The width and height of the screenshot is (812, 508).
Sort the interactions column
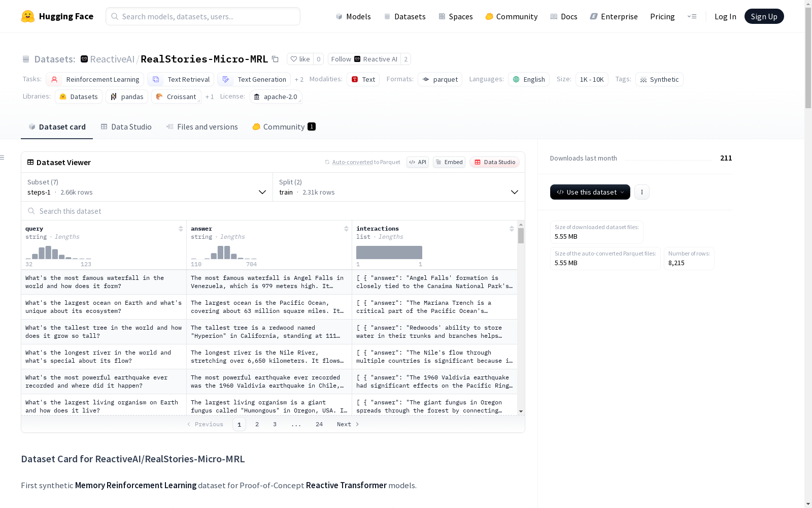(x=512, y=229)
